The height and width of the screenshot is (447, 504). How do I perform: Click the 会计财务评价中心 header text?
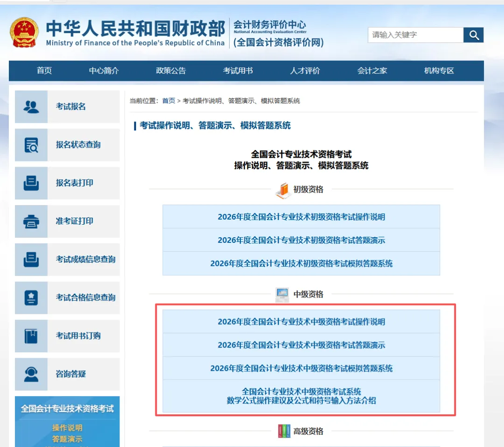point(270,24)
